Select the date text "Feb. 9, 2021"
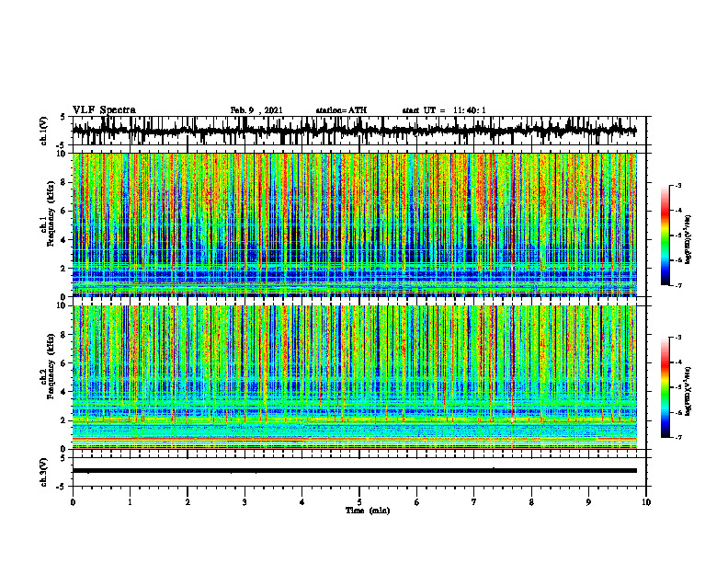The width and height of the screenshot is (728, 563). pos(256,110)
